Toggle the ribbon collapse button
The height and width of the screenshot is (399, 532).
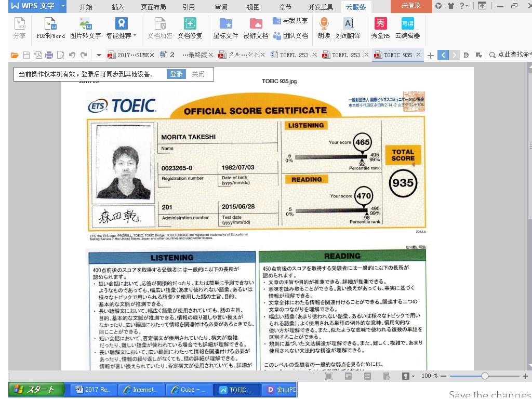482,6
